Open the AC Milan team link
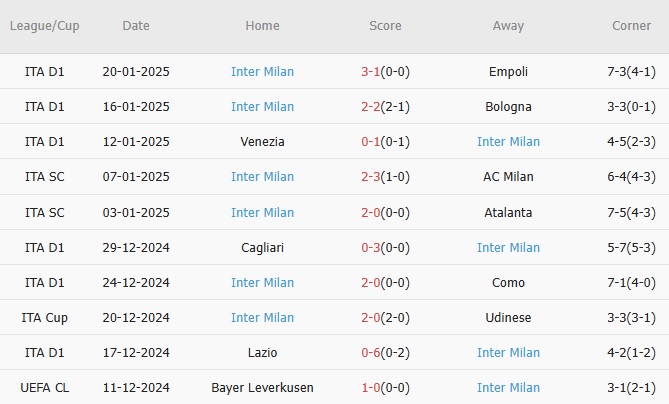Image resolution: width=669 pixels, height=404 pixels. 508,177
